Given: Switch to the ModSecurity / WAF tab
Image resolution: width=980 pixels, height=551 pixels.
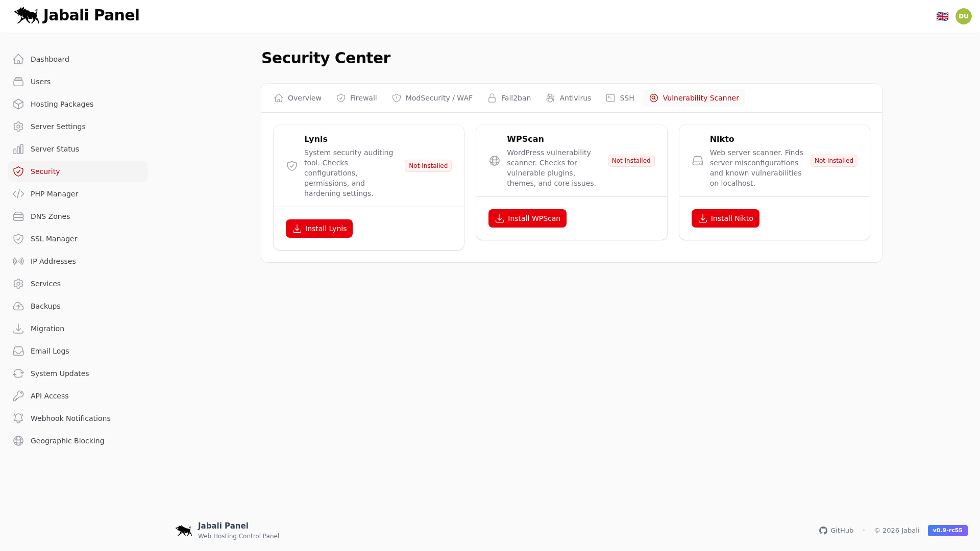Looking at the screenshot, I should tap(432, 98).
